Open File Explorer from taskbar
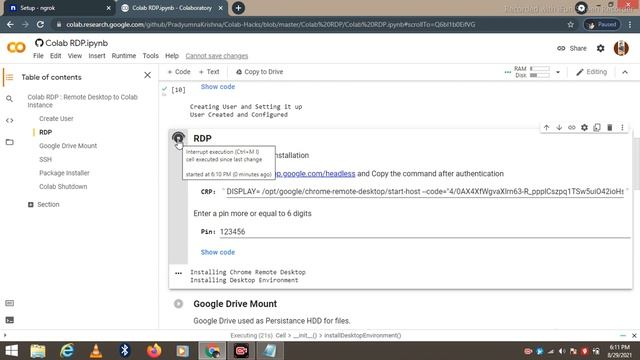The width and height of the screenshot is (640, 360). coord(38,351)
